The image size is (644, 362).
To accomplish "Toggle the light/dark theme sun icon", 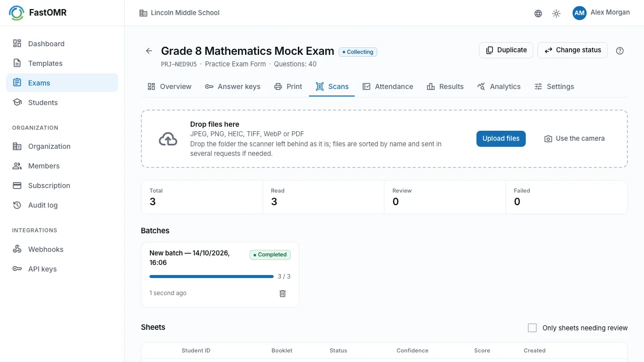I will [x=556, y=14].
